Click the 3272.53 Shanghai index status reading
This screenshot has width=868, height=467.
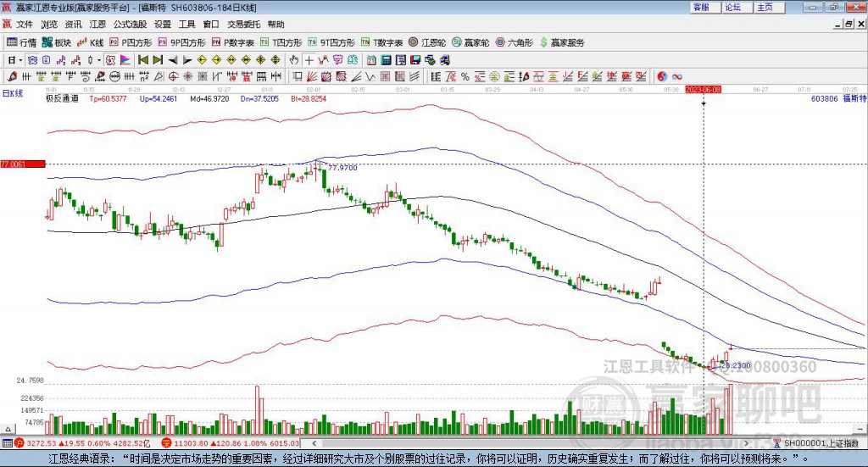41,443
